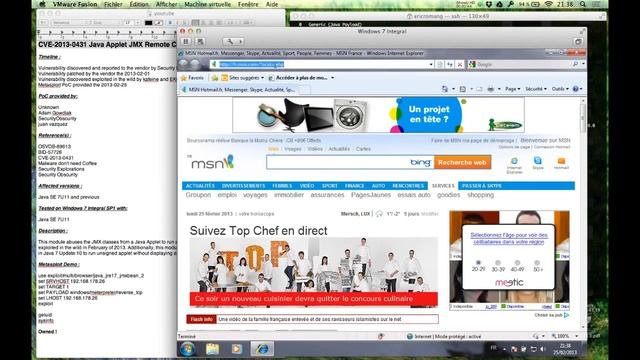This screenshot has height=360, width=640.
Task: Open Favoris star button
Action: pyautogui.click(x=192, y=78)
